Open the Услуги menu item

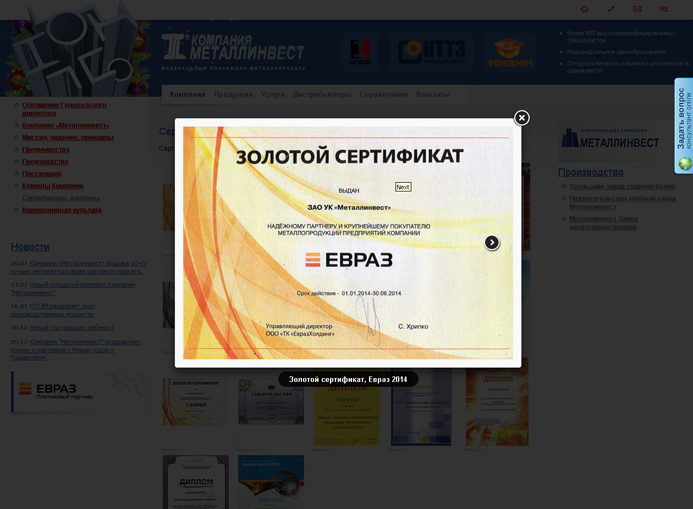click(273, 94)
